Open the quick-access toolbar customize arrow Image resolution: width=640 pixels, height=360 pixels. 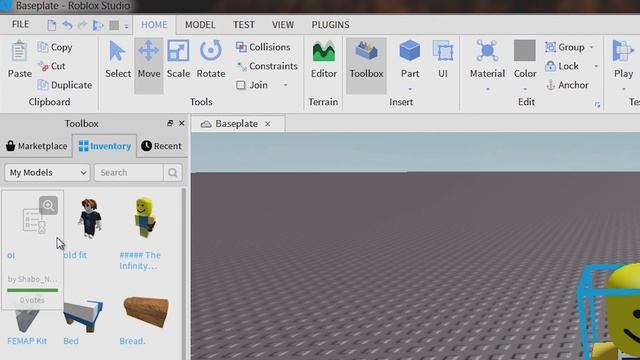coord(127,26)
